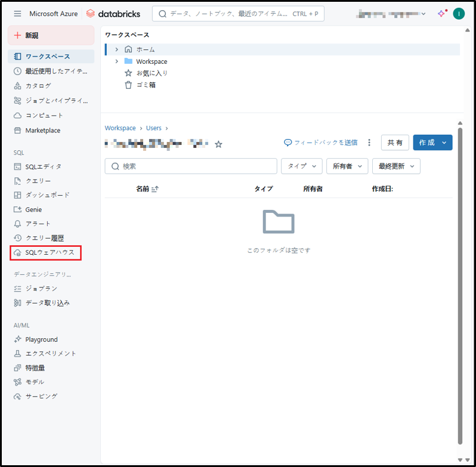Click the Playground sparkle icon

18,339
